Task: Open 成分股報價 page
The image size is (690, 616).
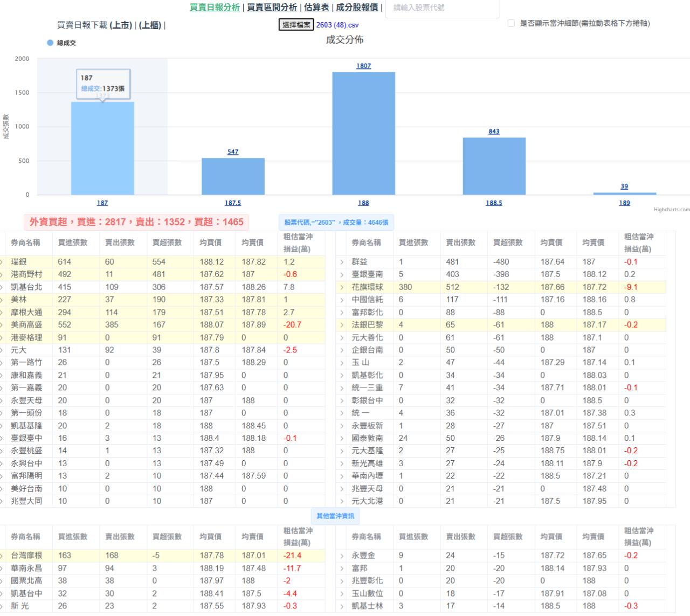Action: pos(357,7)
